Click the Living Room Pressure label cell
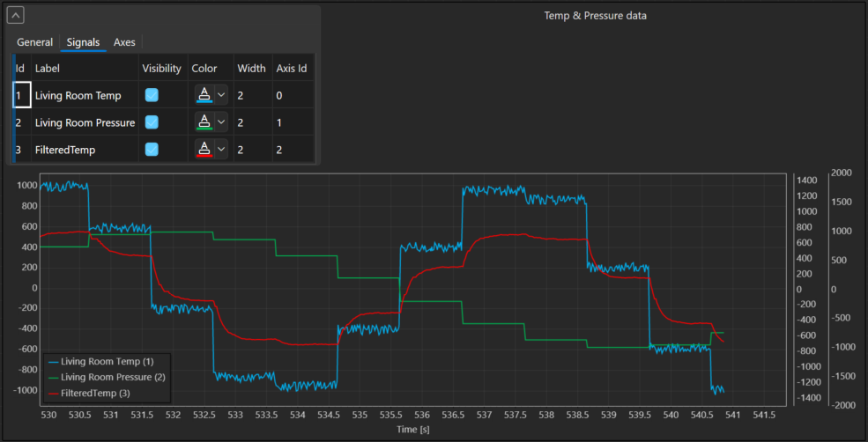868x442 pixels. pos(85,122)
